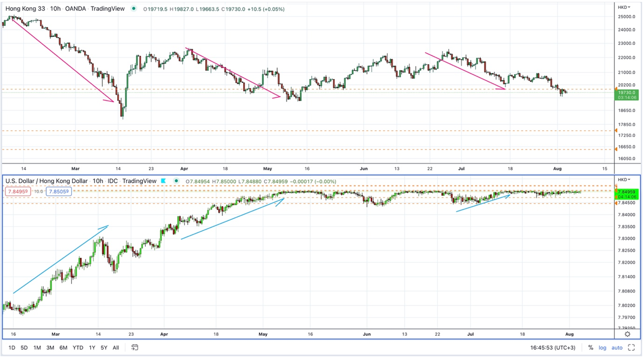Toggle percent scale mode

(x=591, y=348)
